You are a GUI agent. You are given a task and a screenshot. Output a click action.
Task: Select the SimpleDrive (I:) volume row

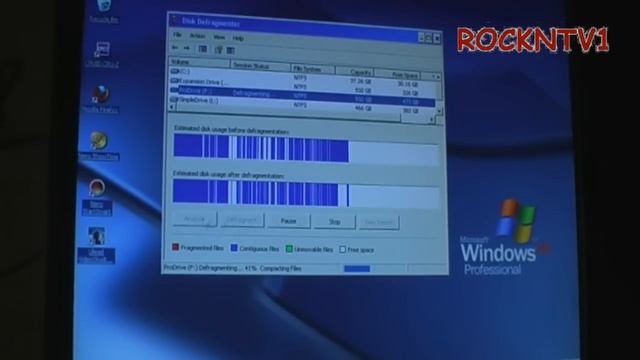click(303, 104)
